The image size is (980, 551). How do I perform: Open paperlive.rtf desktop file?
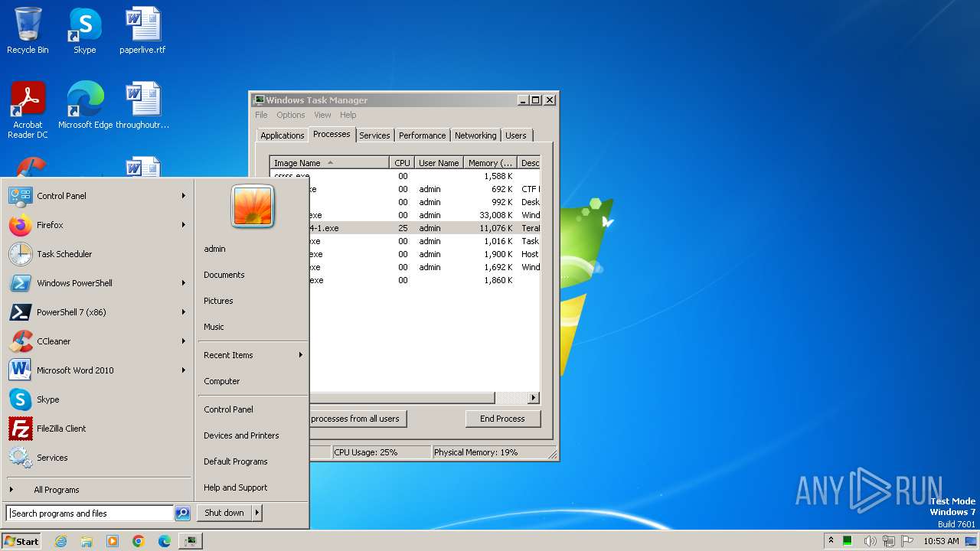(x=142, y=31)
